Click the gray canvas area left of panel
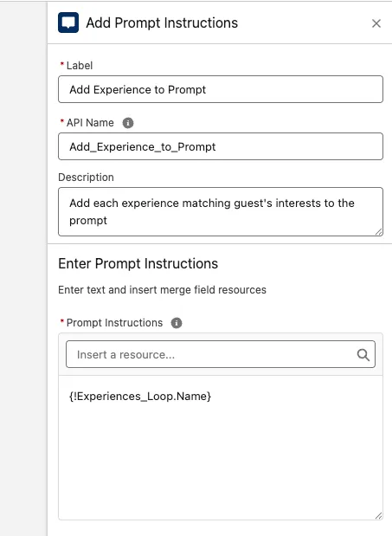Image resolution: width=392 pixels, height=536 pixels. tap(23, 268)
